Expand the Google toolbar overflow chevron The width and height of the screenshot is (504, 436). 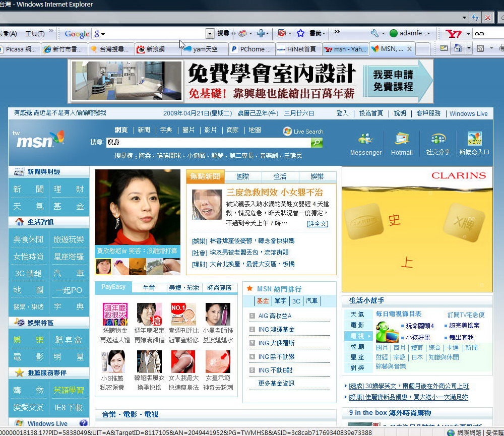point(337,32)
